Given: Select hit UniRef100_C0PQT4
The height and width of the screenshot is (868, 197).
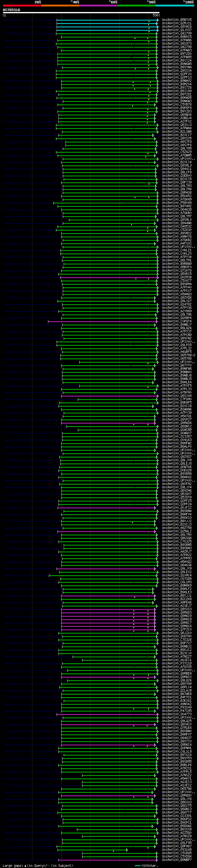Looking at the screenshot, I should click(177, 321).
